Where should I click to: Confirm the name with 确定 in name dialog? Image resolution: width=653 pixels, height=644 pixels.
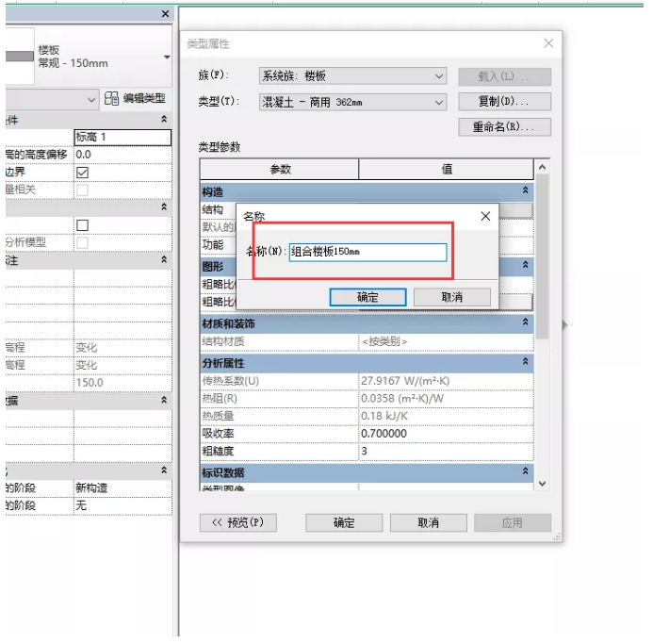(x=367, y=297)
